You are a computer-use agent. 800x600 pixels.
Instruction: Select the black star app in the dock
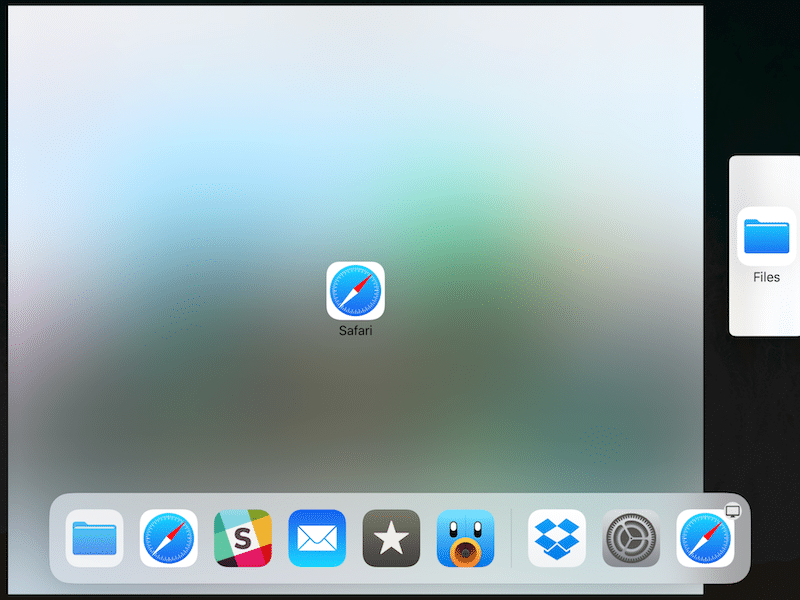(390, 538)
